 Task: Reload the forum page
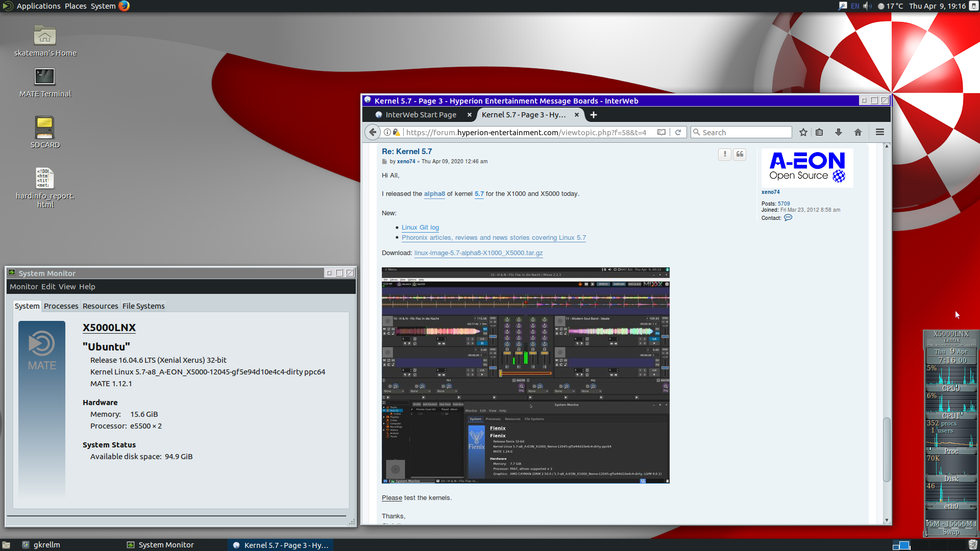(678, 132)
